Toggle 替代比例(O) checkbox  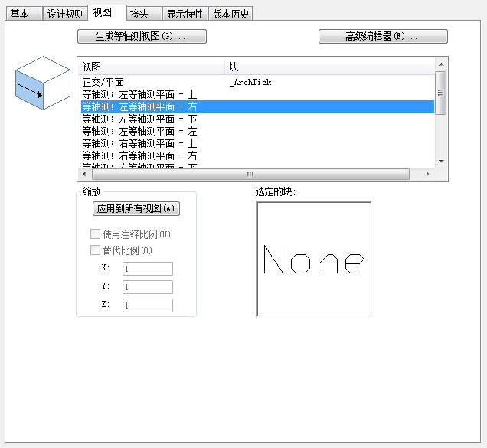pos(95,250)
